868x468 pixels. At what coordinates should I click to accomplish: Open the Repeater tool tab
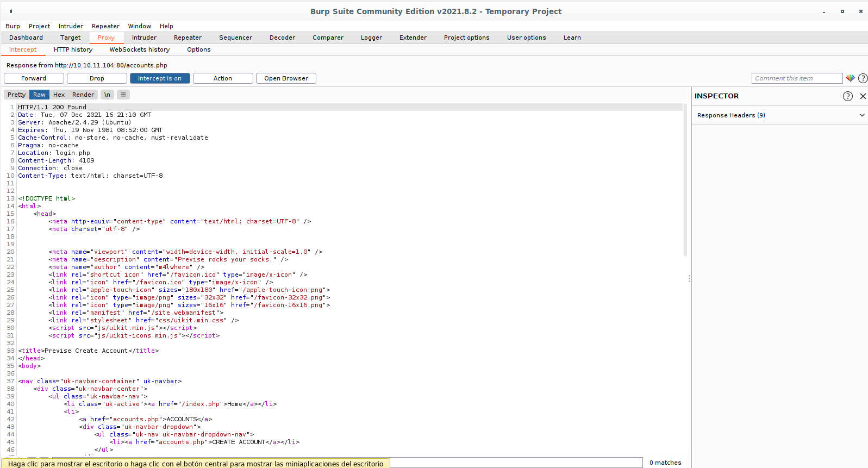click(x=188, y=38)
